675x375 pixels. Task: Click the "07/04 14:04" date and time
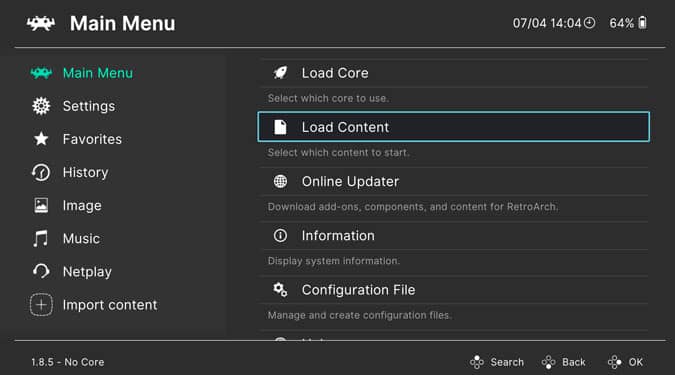(x=547, y=23)
